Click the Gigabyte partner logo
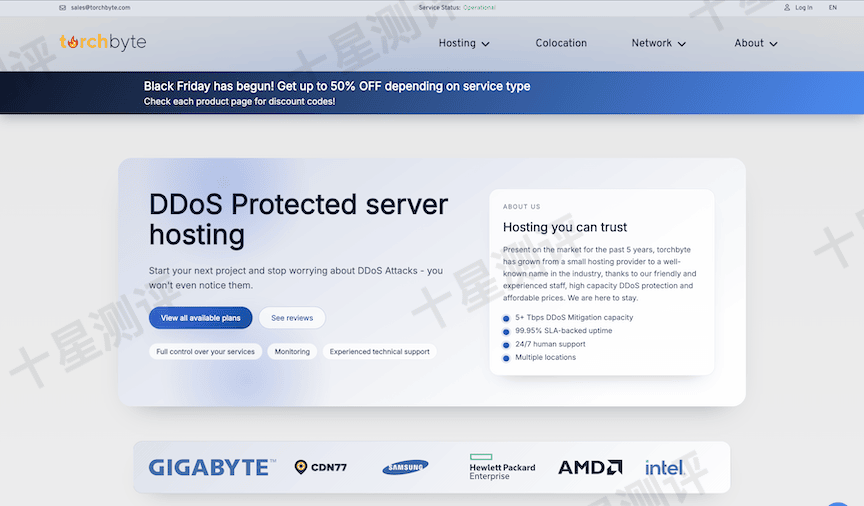This screenshot has width=864, height=506. click(212, 467)
